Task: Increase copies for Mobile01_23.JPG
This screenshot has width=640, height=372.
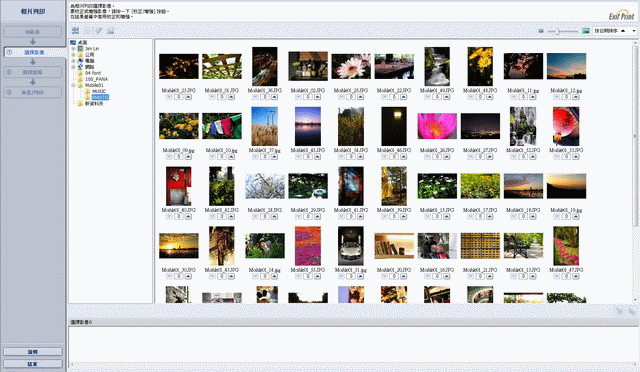Action: click(188, 97)
